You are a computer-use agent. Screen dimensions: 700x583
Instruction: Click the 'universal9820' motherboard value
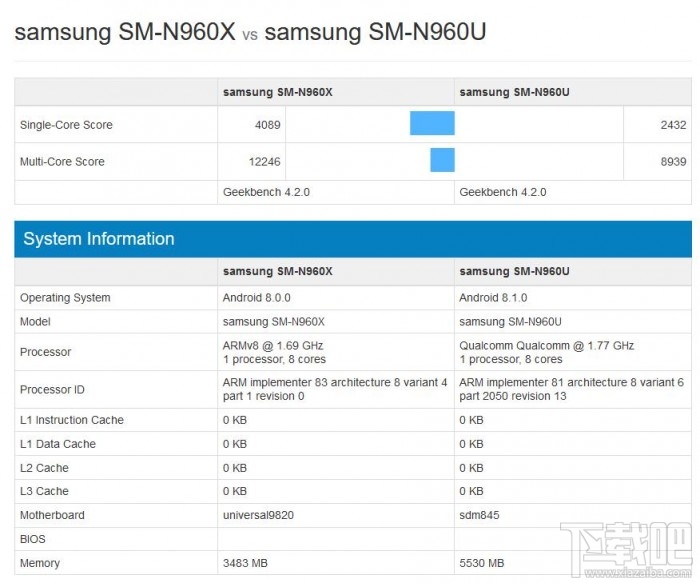pyautogui.click(x=258, y=515)
